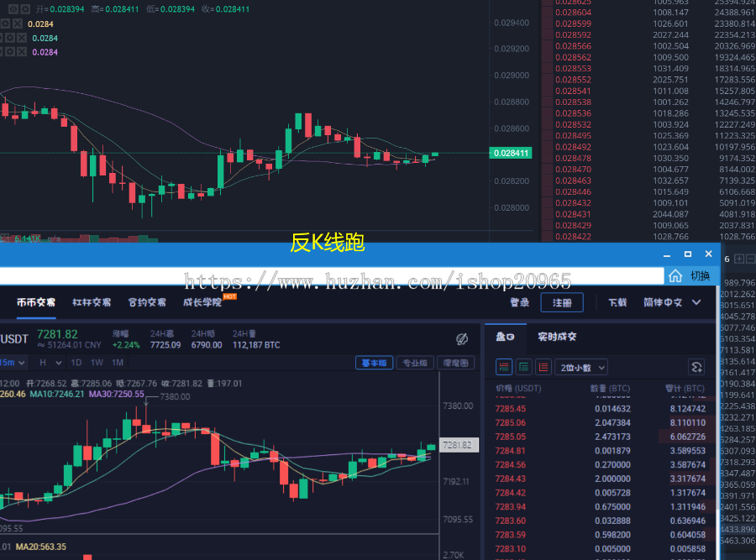Remove the teal 0.0284 indicator with its X

tap(22, 38)
